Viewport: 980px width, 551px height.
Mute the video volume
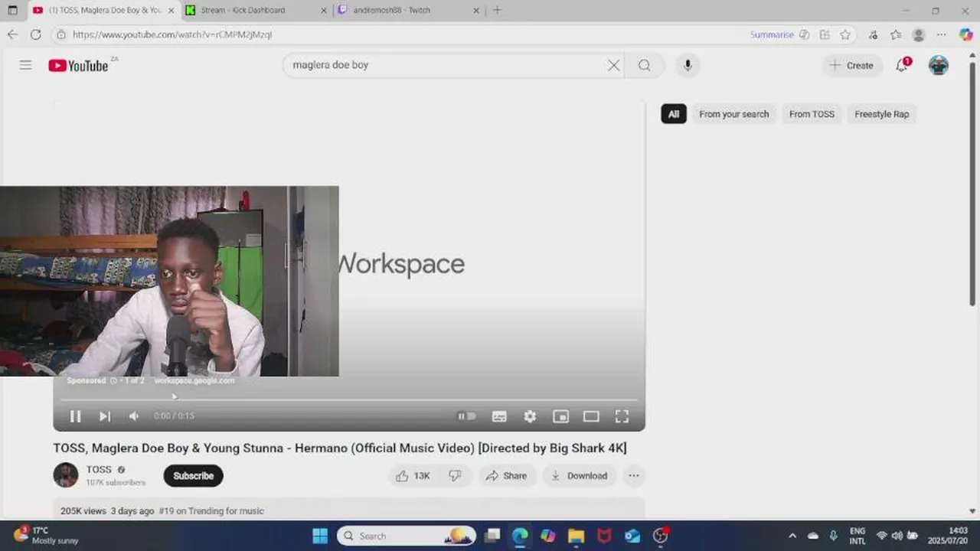coord(134,416)
